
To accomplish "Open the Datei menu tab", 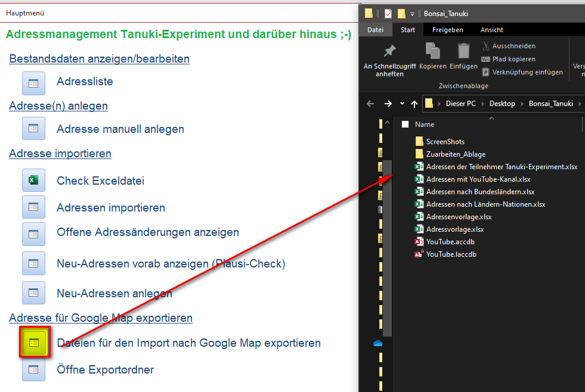I will click(375, 30).
